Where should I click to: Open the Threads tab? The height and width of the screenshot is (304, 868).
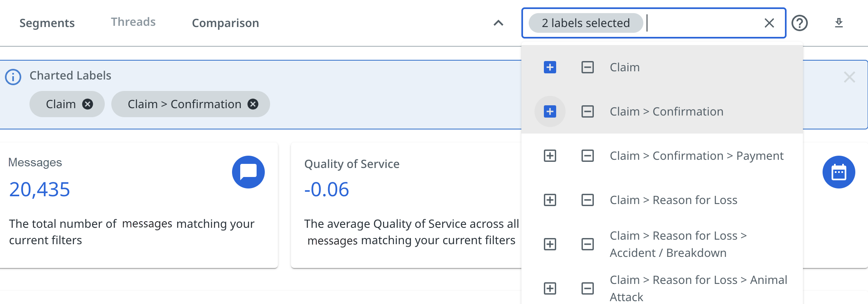coord(133,22)
